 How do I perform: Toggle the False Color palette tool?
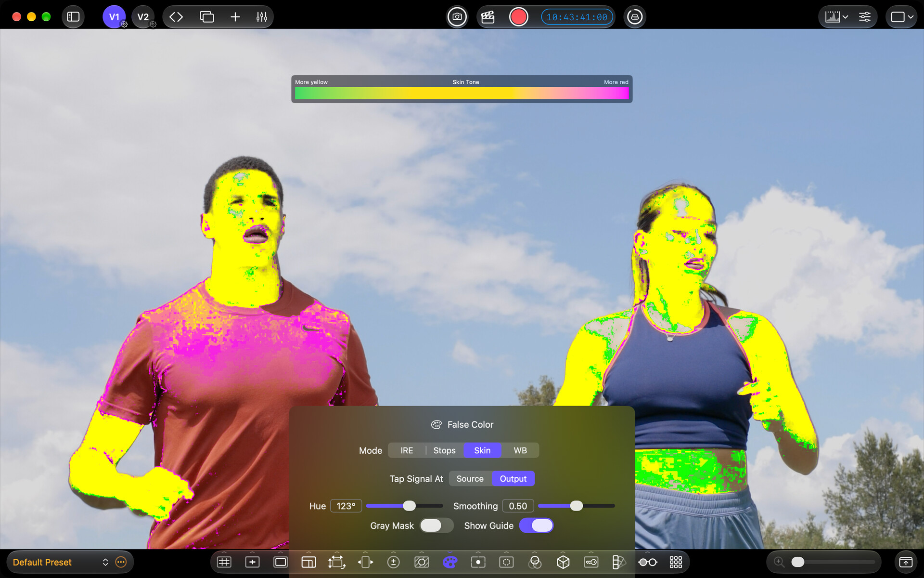pyautogui.click(x=450, y=562)
